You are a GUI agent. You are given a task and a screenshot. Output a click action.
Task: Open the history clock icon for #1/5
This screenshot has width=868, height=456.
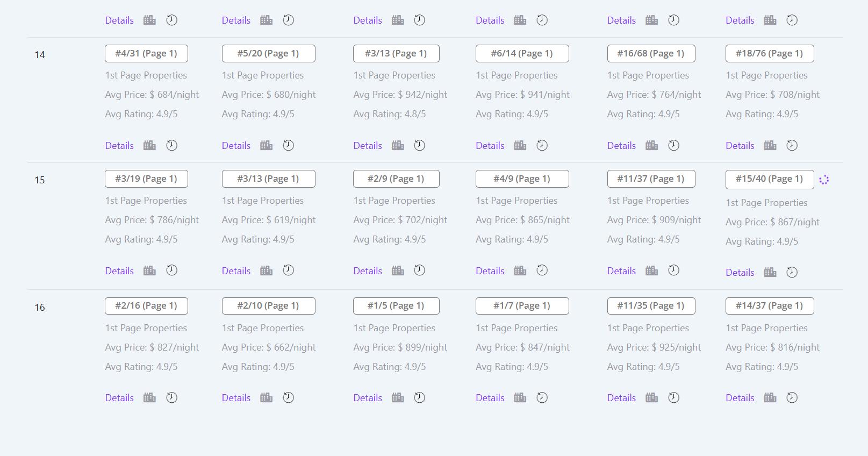pyautogui.click(x=420, y=397)
